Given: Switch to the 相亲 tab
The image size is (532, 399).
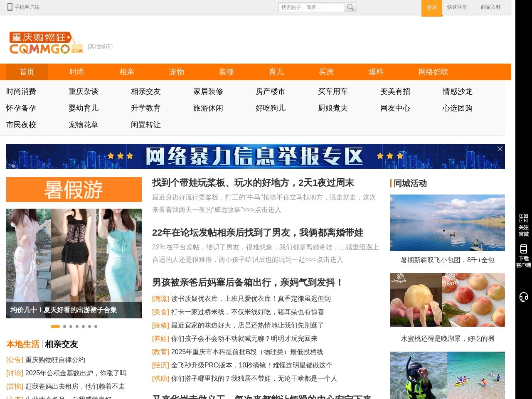Looking at the screenshot, I should [126, 72].
